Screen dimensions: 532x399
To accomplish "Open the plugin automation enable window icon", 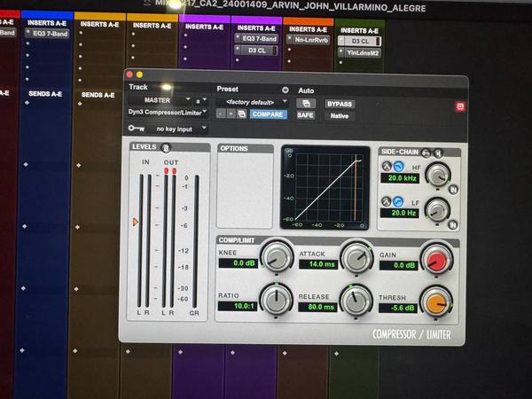I will (307, 104).
